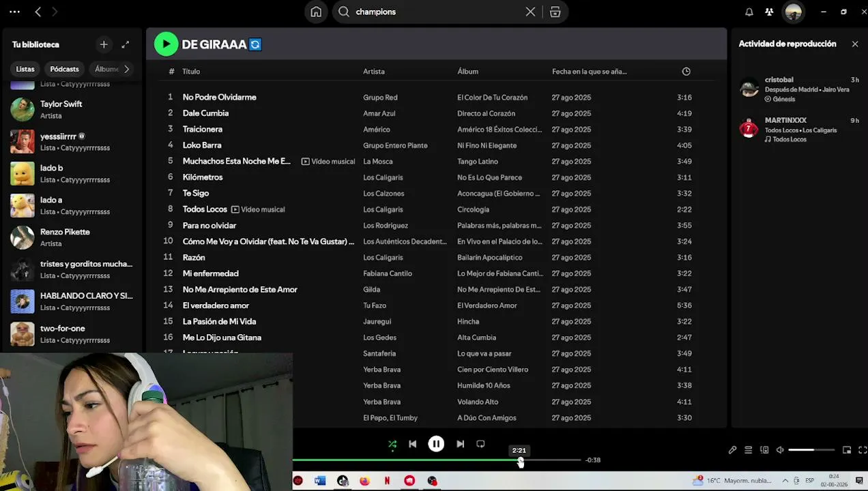Clear the search field text

530,12
